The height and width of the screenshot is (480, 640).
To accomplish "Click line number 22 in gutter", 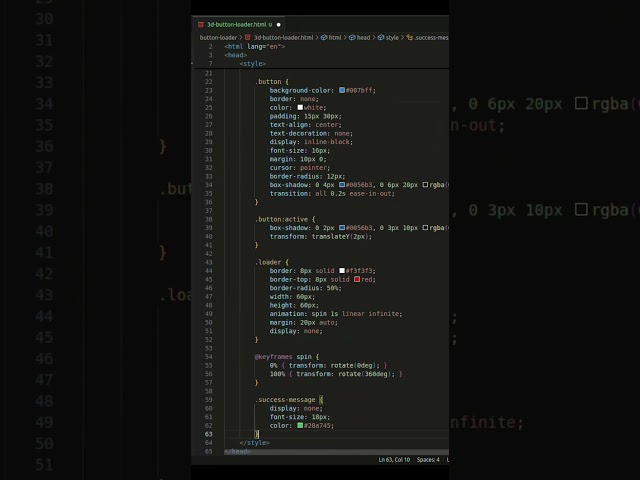I will 209,82.
